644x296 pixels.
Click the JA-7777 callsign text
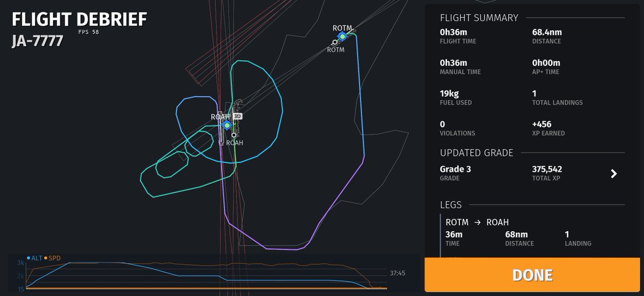38,41
